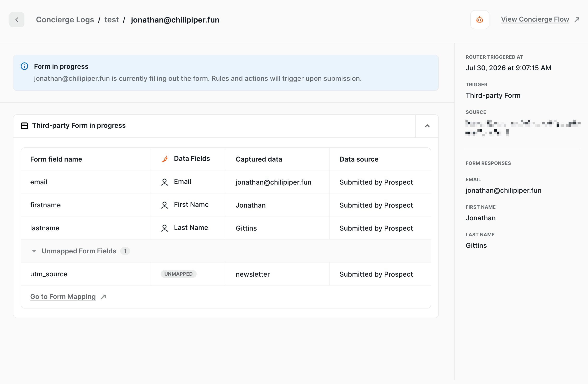Viewport: 588px width, 384px height.
Task: Click Submitted by Prospect in email row
Action: click(376, 182)
